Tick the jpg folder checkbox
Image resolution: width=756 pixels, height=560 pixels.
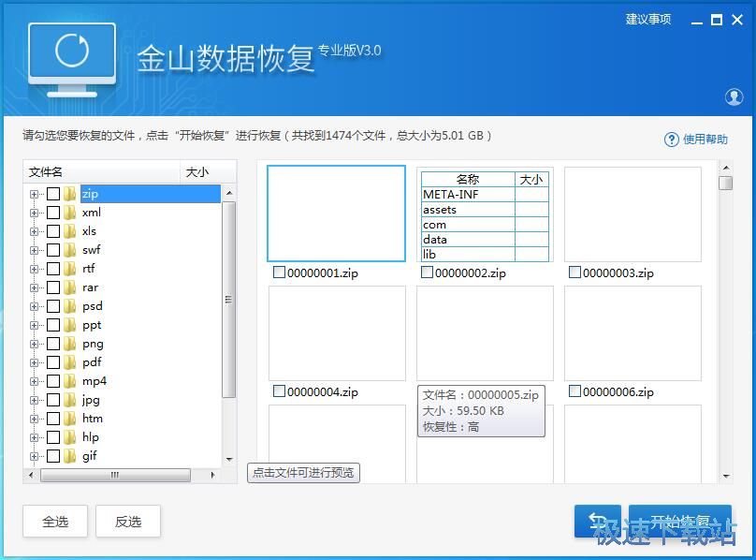tap(53, 400)
